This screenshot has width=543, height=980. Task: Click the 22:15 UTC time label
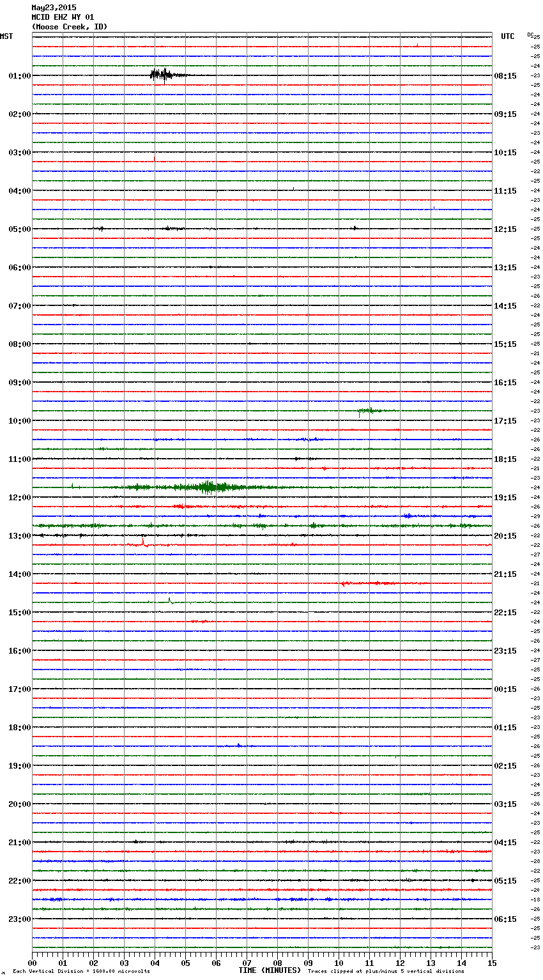coord(505,613)
